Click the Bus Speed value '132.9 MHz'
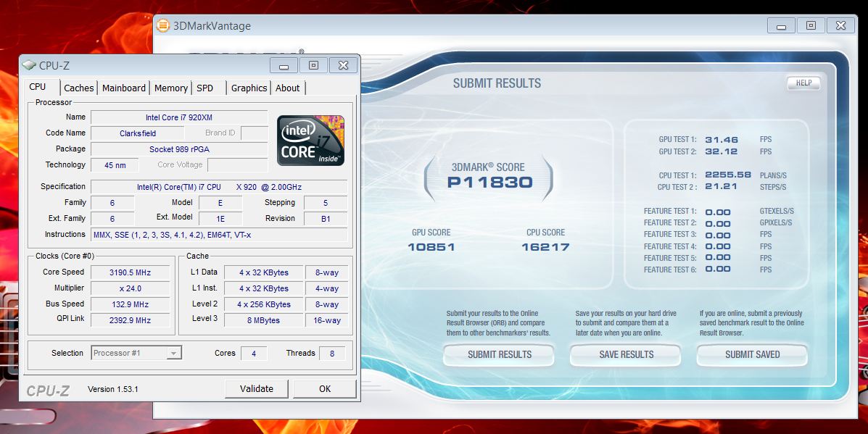Viewport: 868px width, 434px height. 130,304
